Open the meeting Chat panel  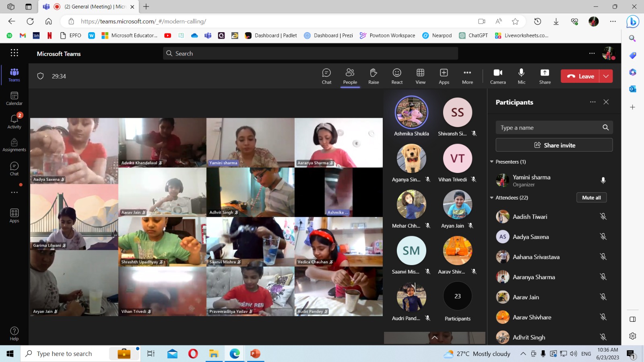point(326,76)
